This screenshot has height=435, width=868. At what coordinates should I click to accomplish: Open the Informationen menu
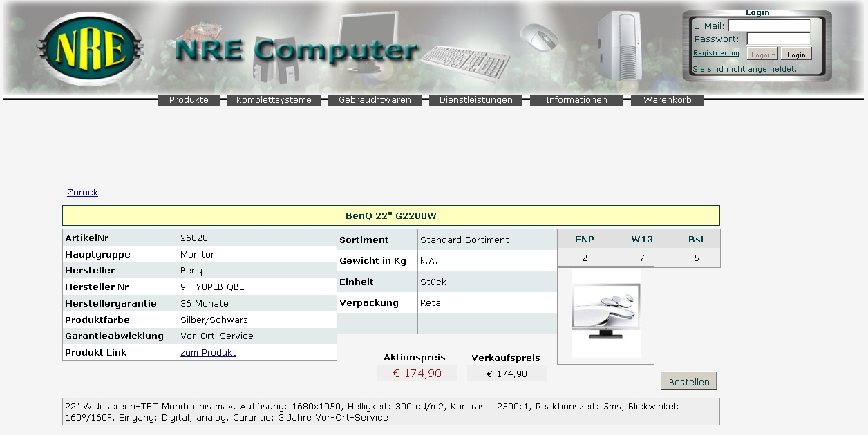tap(576, 100)
